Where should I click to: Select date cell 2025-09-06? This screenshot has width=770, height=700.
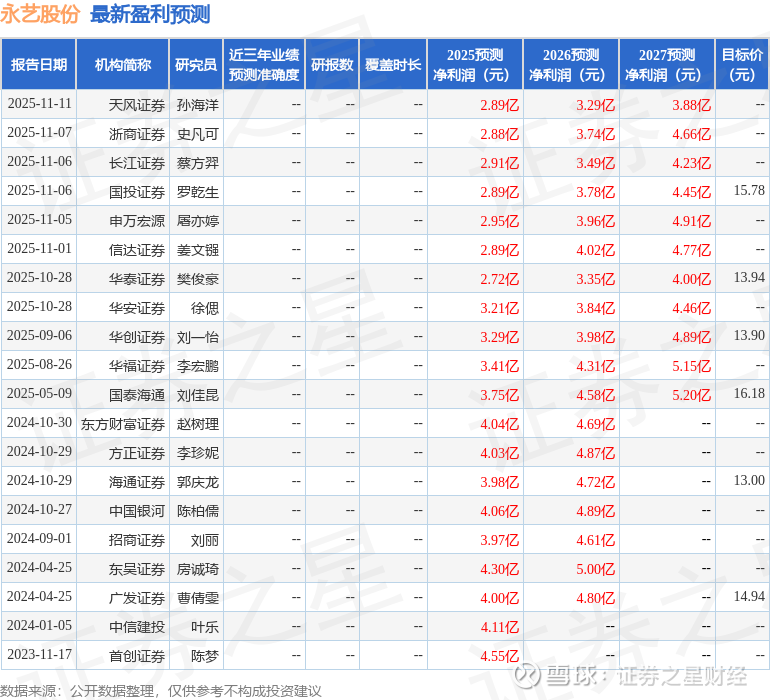[39, 336]
